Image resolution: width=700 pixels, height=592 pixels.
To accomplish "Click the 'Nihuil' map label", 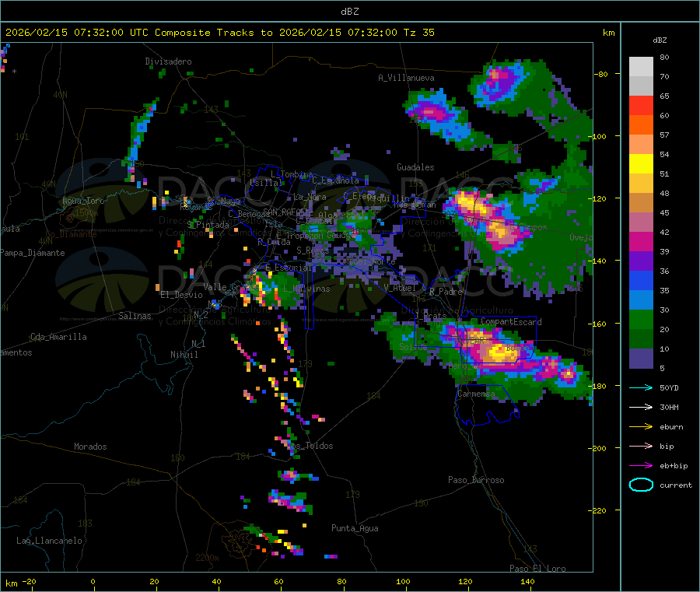I will click(184, 355).
